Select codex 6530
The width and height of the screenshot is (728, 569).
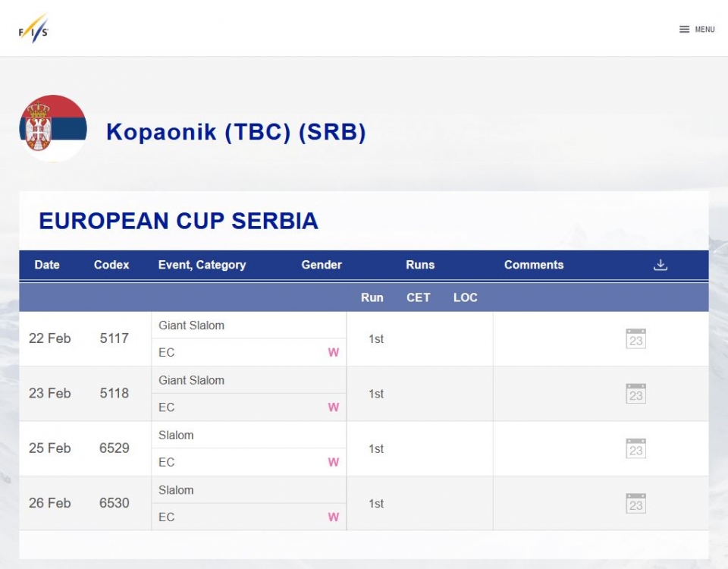click(x=115, y=502)
